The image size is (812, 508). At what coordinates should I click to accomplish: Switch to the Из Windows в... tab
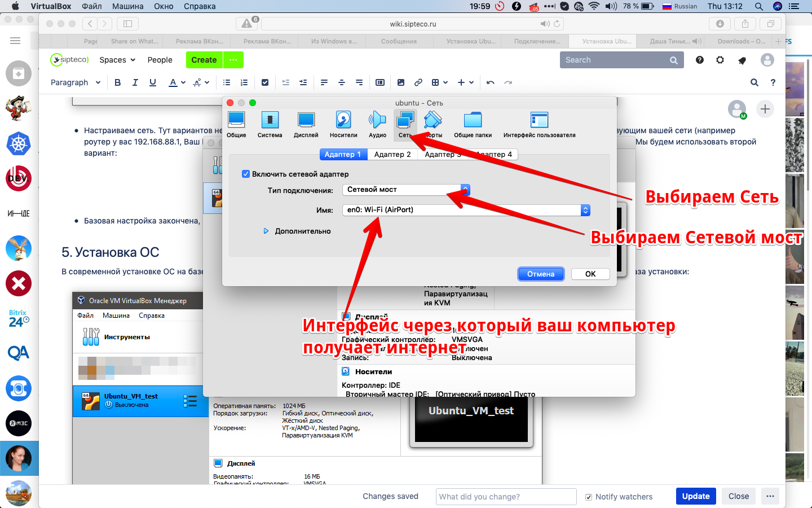pyautogui.click(x=334, y=41)
